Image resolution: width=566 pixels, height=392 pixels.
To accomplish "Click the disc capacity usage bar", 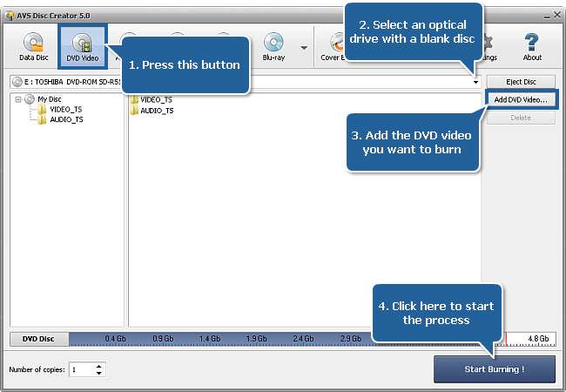I will pyautogui.click(x=312, y=339).
